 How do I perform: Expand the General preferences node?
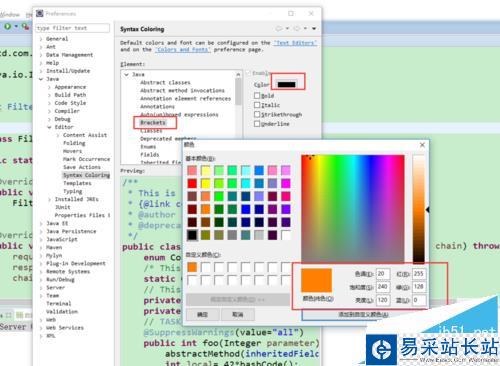pos(41,39)
